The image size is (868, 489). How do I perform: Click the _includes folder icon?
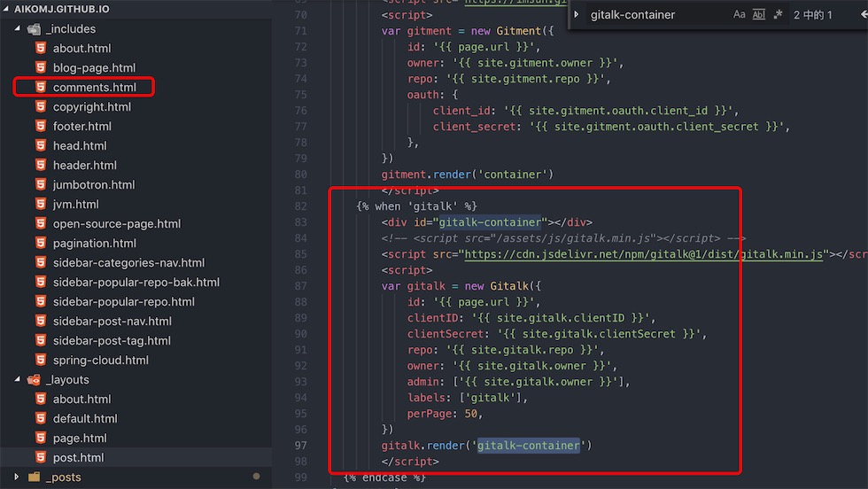(34, 29)
